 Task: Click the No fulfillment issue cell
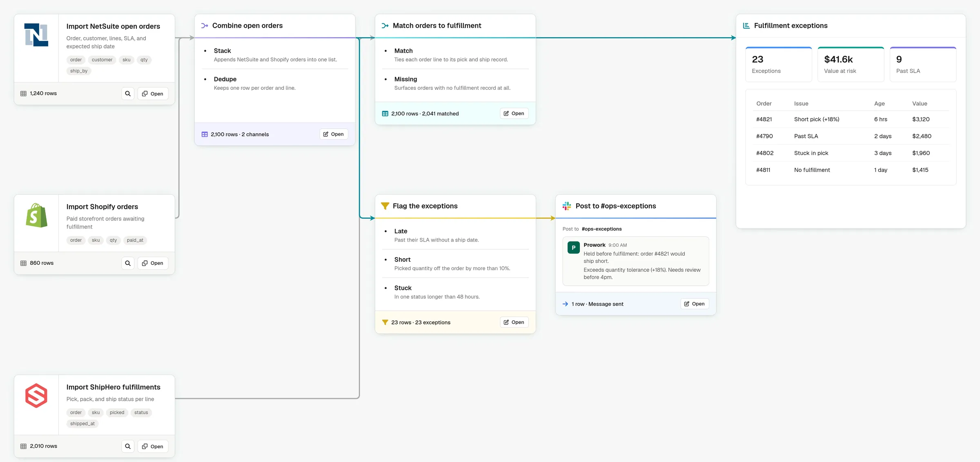tap(812, 170)
